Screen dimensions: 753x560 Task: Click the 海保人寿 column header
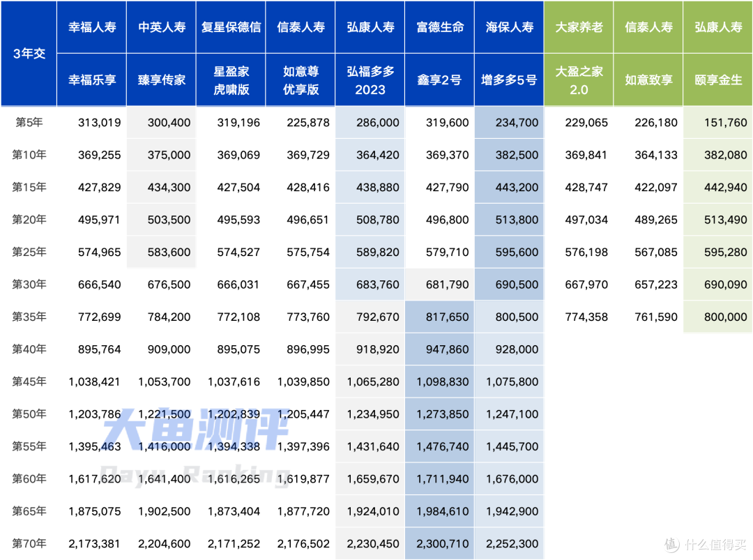(x=510, y=27)
